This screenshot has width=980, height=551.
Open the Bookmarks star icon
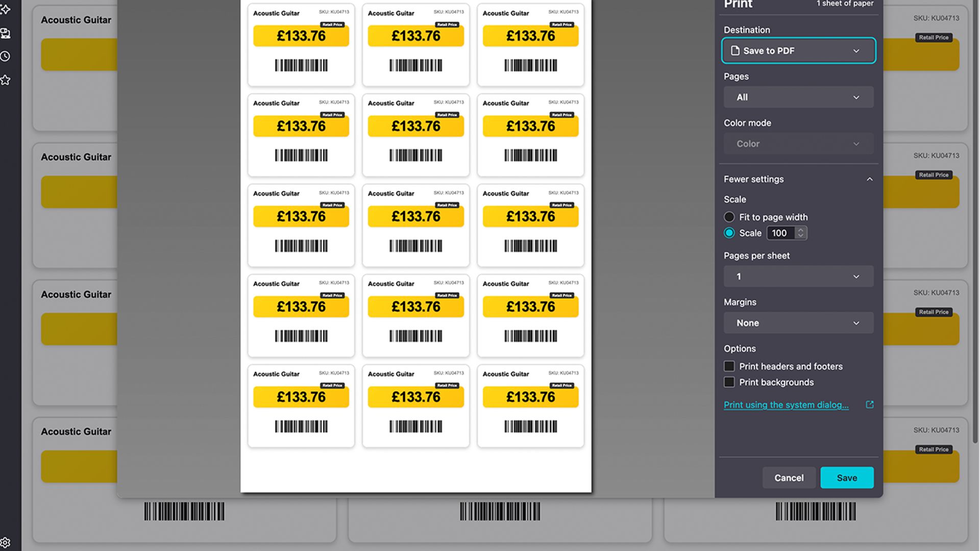6,80
